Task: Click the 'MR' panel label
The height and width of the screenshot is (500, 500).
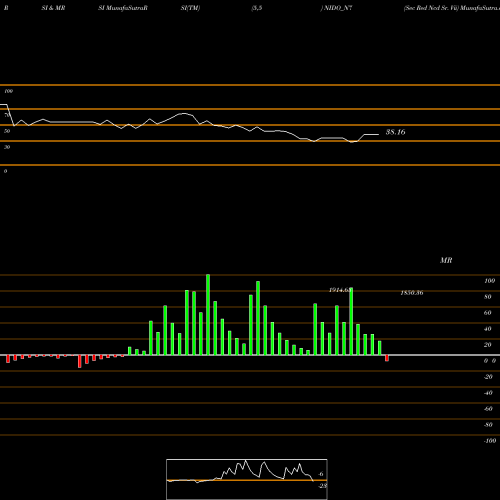Action: coord(446,260)
